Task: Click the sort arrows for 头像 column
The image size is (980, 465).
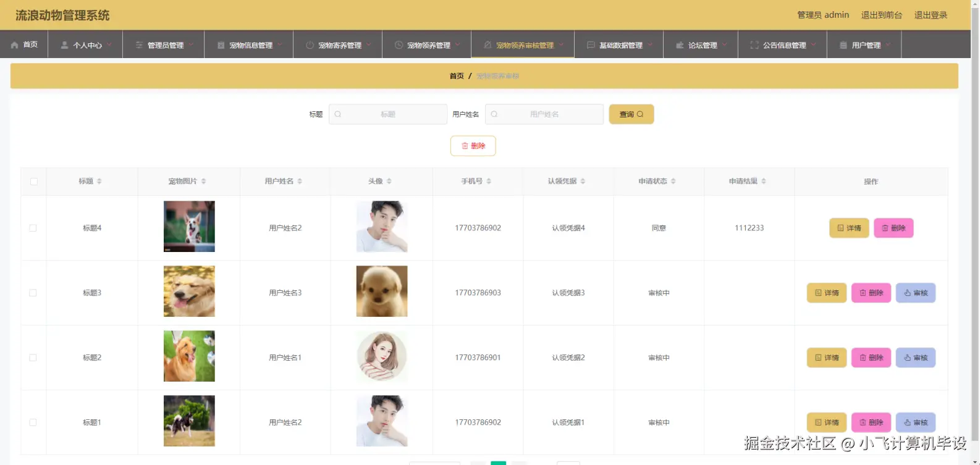Action: click(x=389, y=182)
